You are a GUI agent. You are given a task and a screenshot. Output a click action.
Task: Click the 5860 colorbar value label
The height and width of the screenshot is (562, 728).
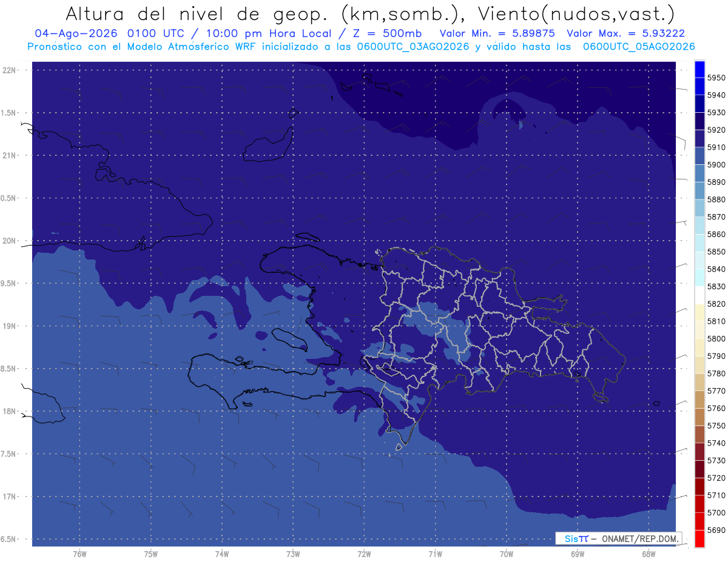pyautogui.click(x=716, y=234)
